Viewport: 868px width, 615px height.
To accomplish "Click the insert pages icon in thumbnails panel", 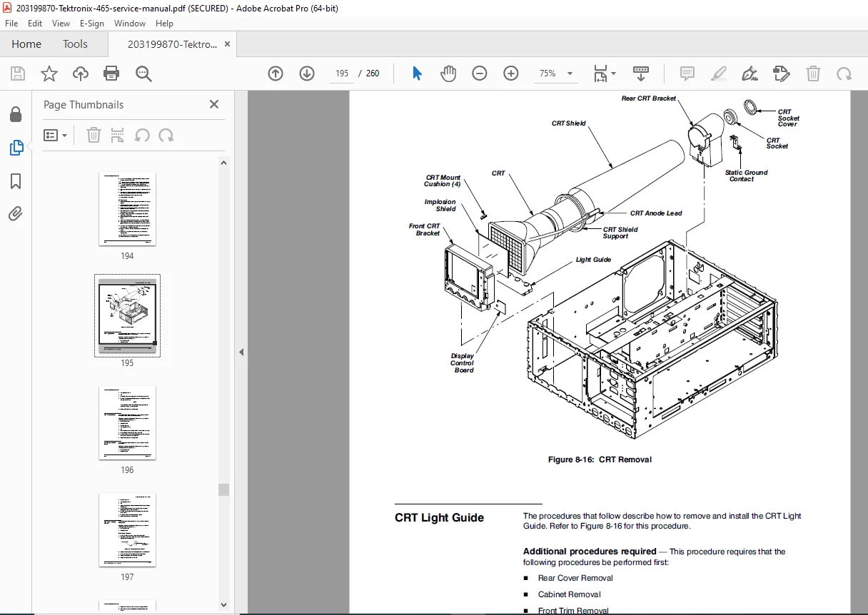I will tap(118, 136).
